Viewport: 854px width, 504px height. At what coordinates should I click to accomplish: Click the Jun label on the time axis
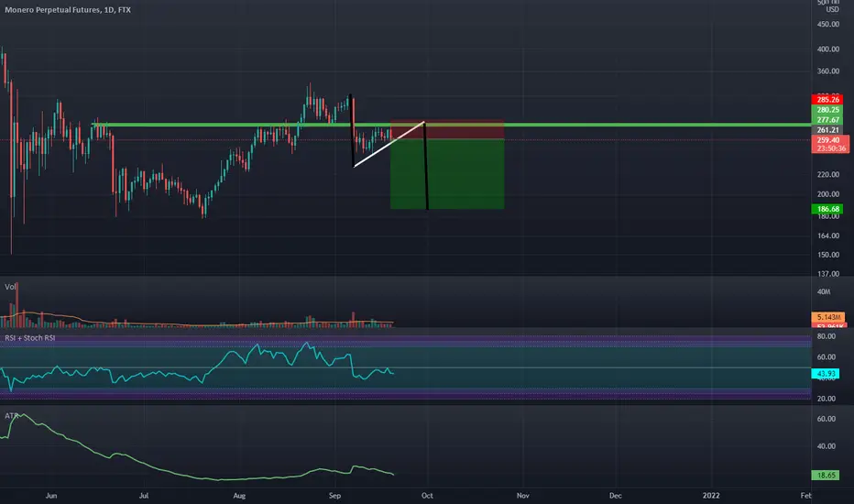coord(50,495)
